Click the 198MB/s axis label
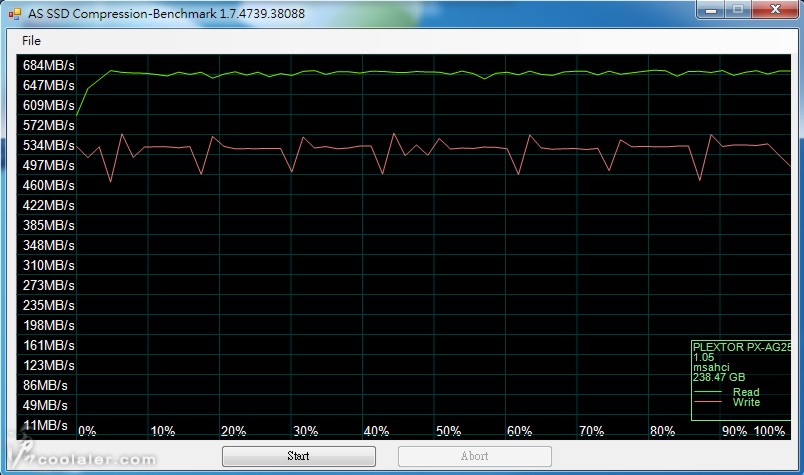Image resolution: width=804 pixels, height=475 pixels. (x=48, y=325)
